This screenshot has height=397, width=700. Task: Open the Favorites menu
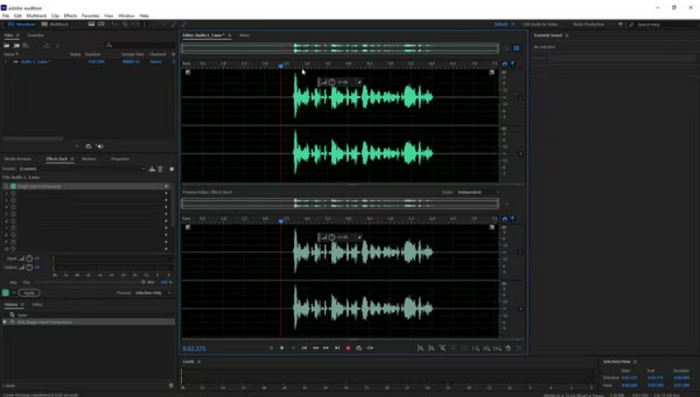91,16
